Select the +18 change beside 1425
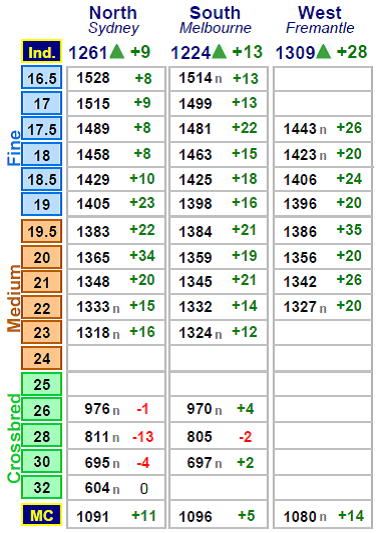The image size is (380, 533). pos(244,179)
